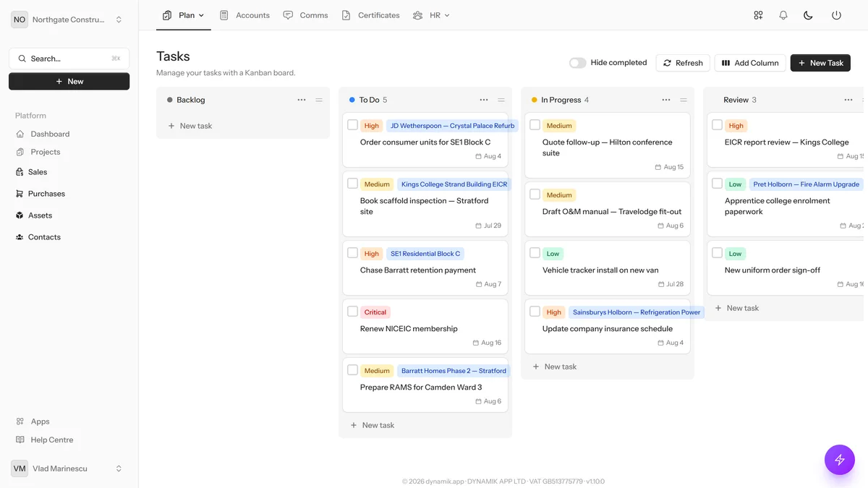This screenshot has height=488, width=868.
Task: Check Vehicle tracker install checkbox
Action: pyautogui.click(x=535, y=253)
